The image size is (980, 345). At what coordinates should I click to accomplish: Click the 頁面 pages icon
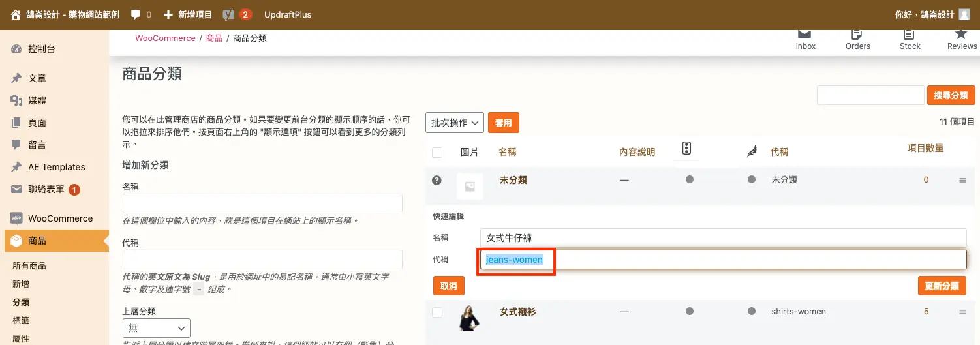(x=16, y=123)
